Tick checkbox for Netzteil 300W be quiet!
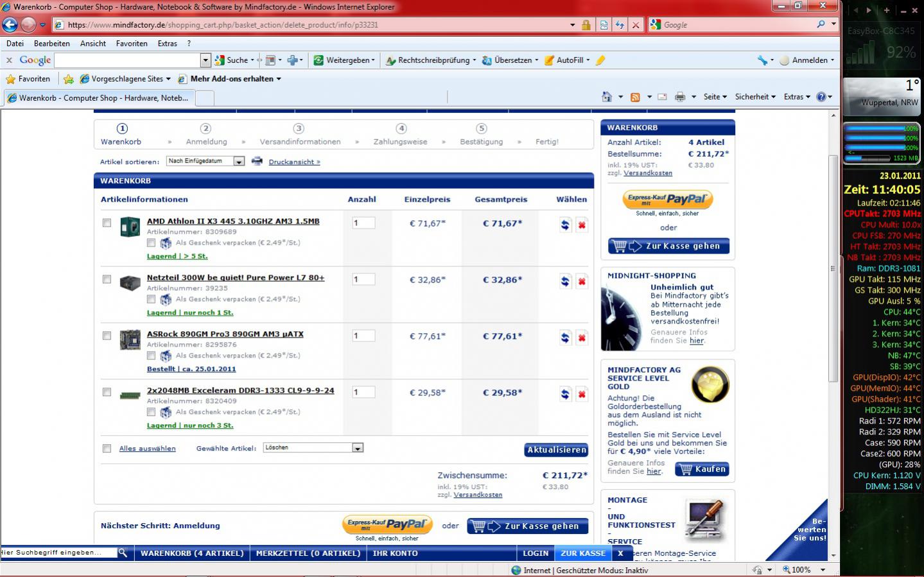Screen dimensions: 924x577 (107, 279)
